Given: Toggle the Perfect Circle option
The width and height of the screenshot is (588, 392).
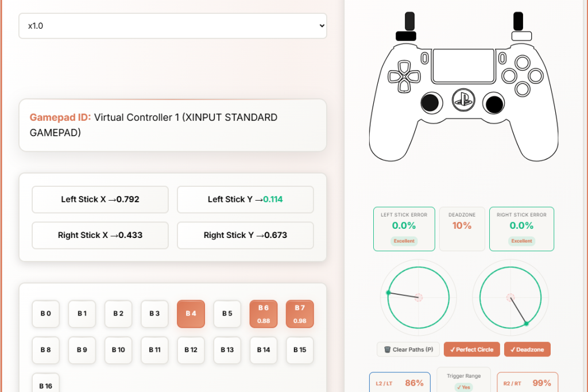Looking at the screenshot, I should click(471, 349).
